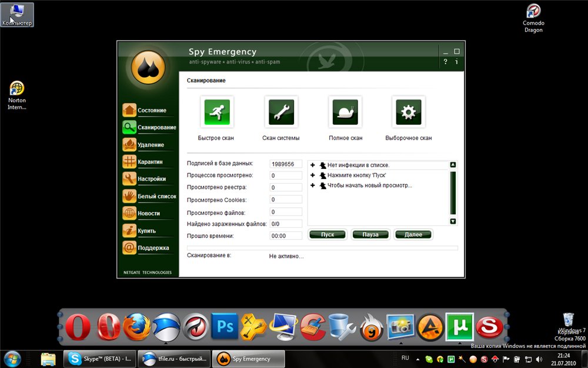The width and height of the screenshot is (588, 368).
Task: Click the Далее next button
Action: tap(413, 234)
